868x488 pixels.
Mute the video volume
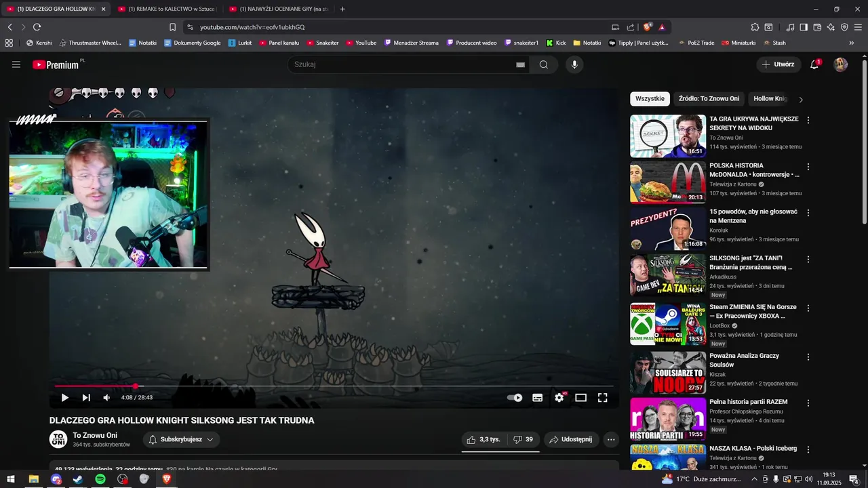[106, 398]
